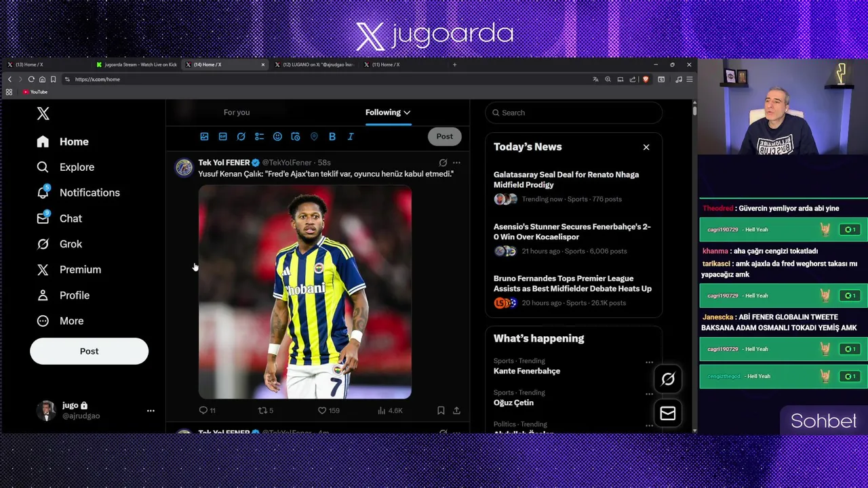Open Galatasaray Renato Nhaga news story
Viewport: 868px width, 488px height.
(574, 186)
